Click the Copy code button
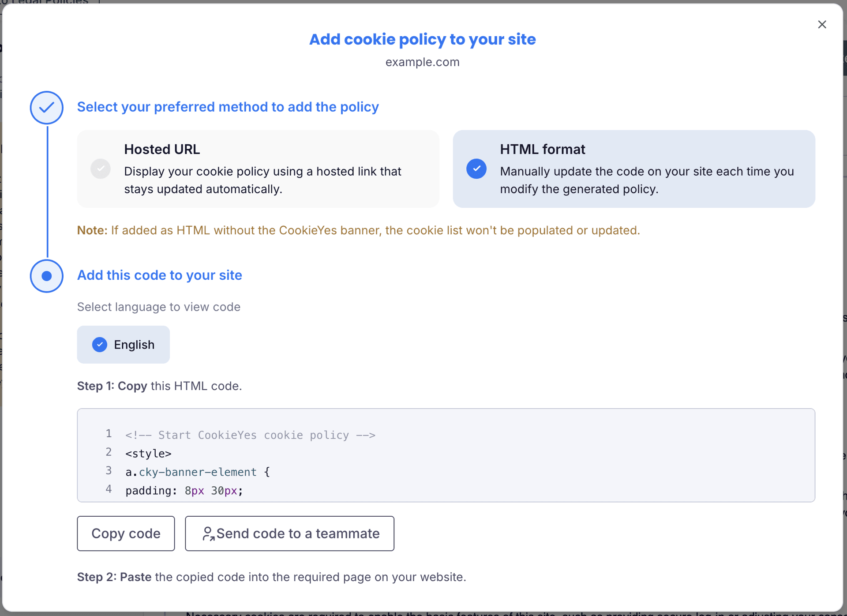This screenshot has width=847, height=616. coord(126,533)
